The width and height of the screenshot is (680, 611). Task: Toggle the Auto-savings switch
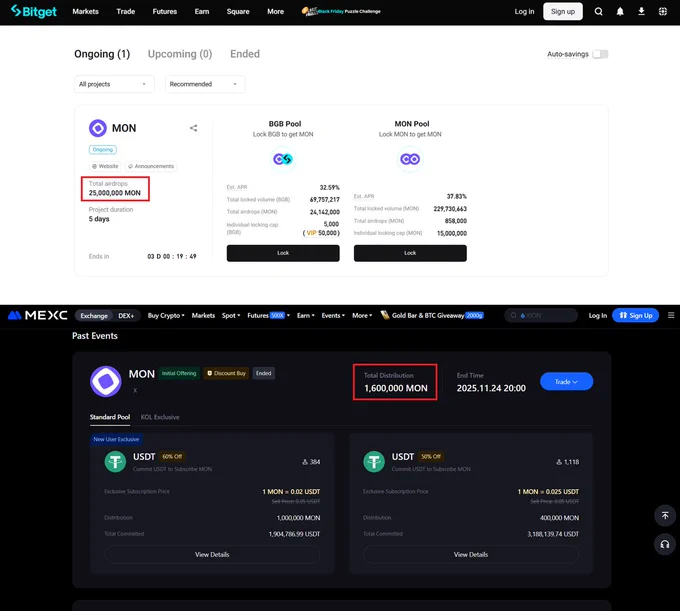(x=600, y=54)
